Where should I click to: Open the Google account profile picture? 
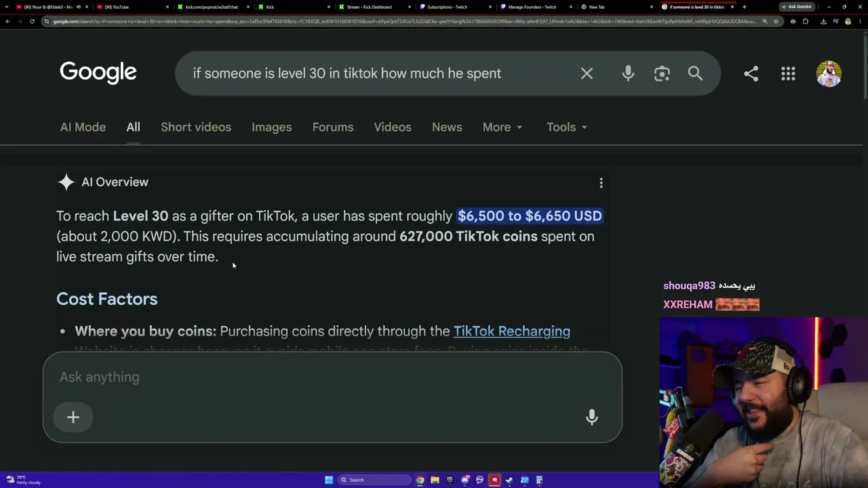point(829,73)
